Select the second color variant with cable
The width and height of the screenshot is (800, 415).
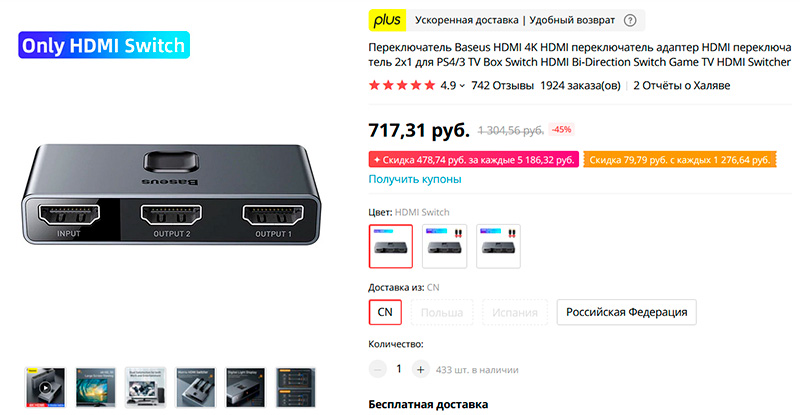point(444,246)
